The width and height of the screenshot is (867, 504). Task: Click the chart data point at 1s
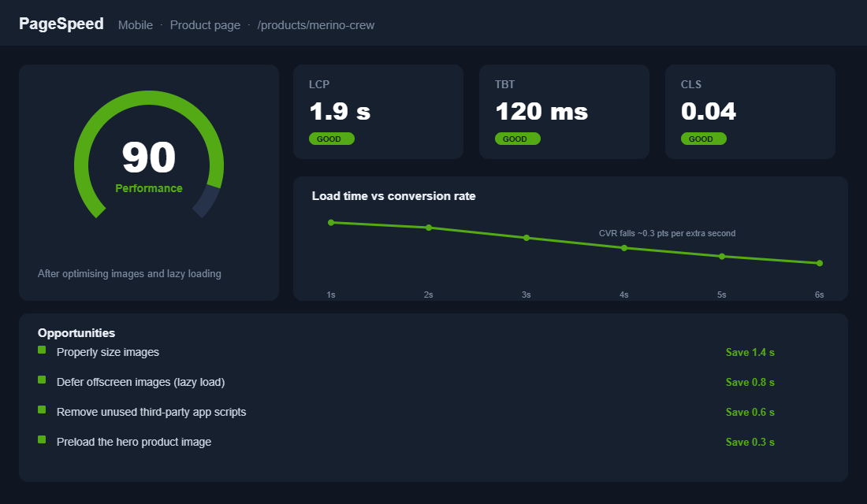[x=331, y=223]
